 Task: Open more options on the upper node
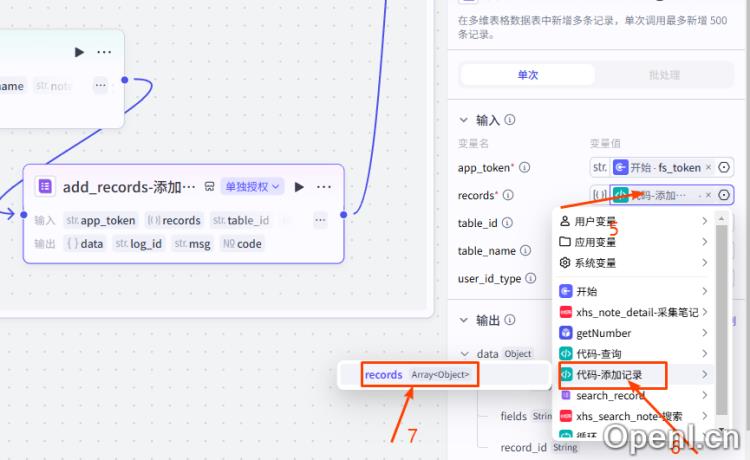tap(104, 52)
